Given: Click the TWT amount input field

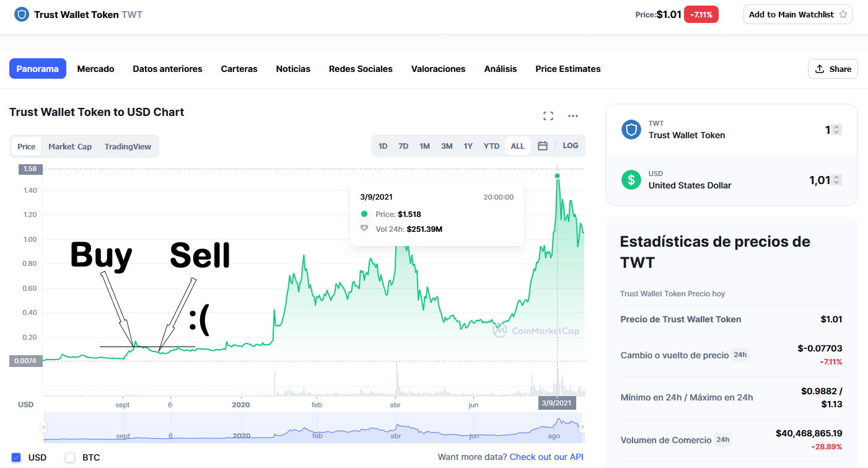Looking at the screenshot, I should point(826,130).
